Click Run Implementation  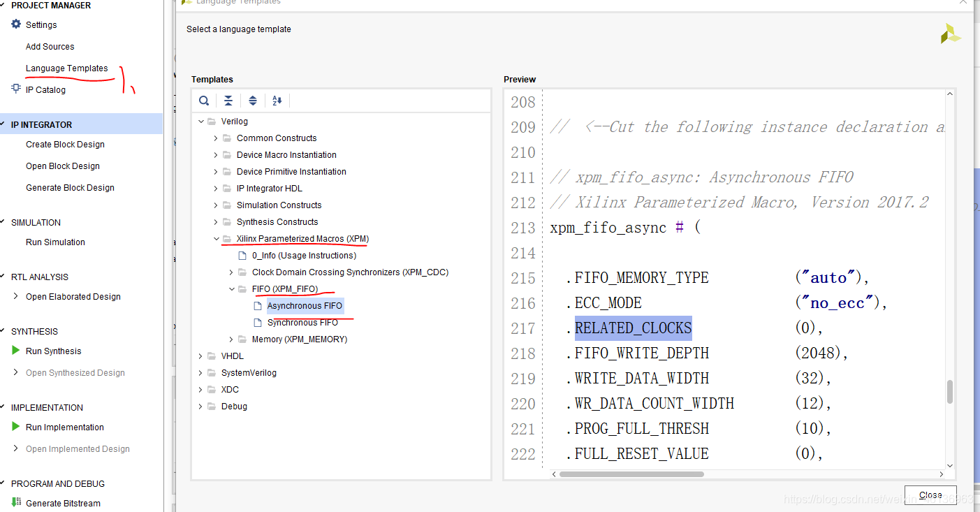click(x=65, y=427)
